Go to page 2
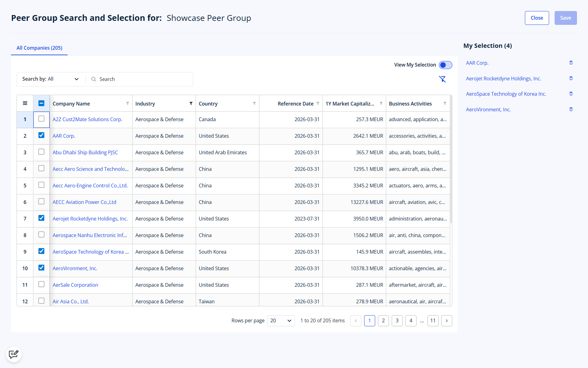Screen dimensions: 588x368 (x=383, y=321)
